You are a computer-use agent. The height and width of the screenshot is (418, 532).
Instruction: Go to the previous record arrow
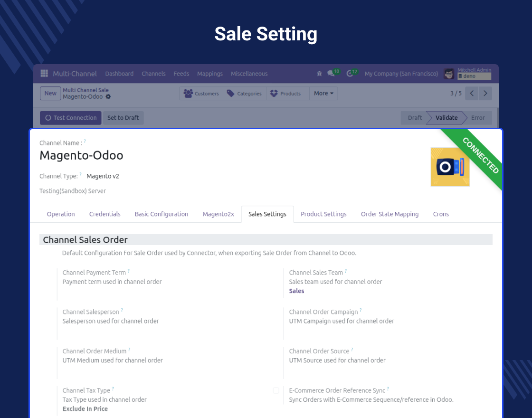472,94
